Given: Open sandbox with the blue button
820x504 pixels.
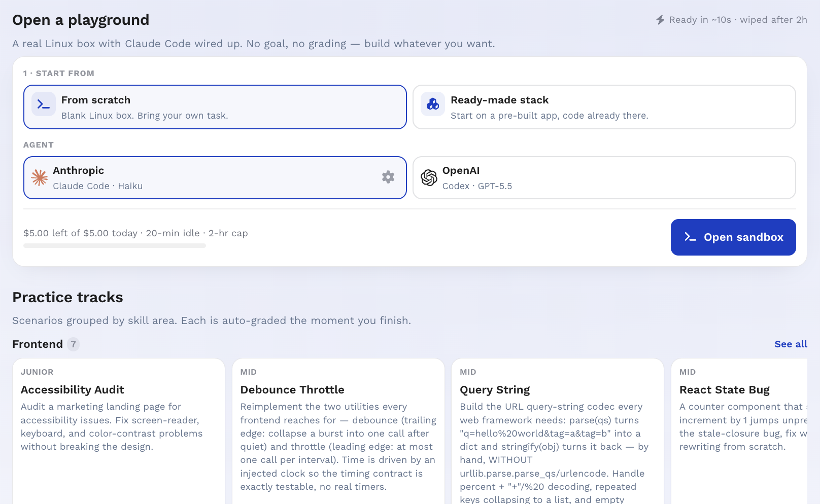Looking at the screenshot, I should 733,237.
